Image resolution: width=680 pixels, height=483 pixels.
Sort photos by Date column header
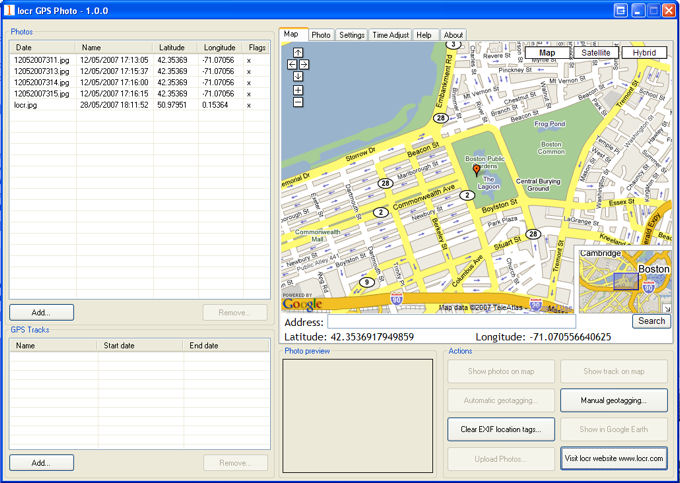tap(42, 48)
